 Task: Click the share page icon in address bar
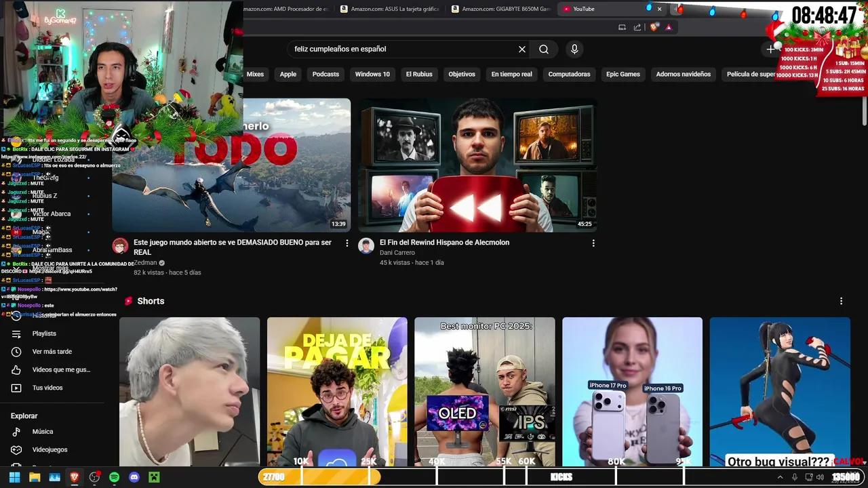637,27
